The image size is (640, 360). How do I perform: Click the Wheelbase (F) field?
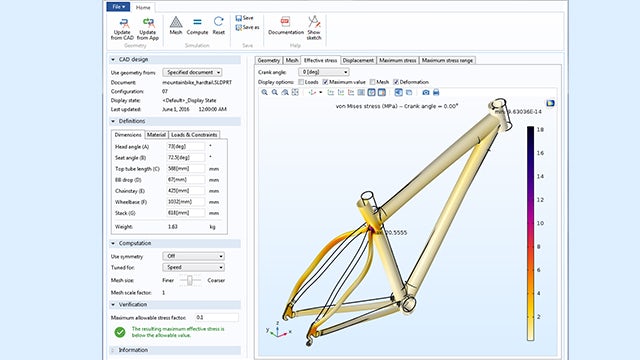(x=186, y=202)
